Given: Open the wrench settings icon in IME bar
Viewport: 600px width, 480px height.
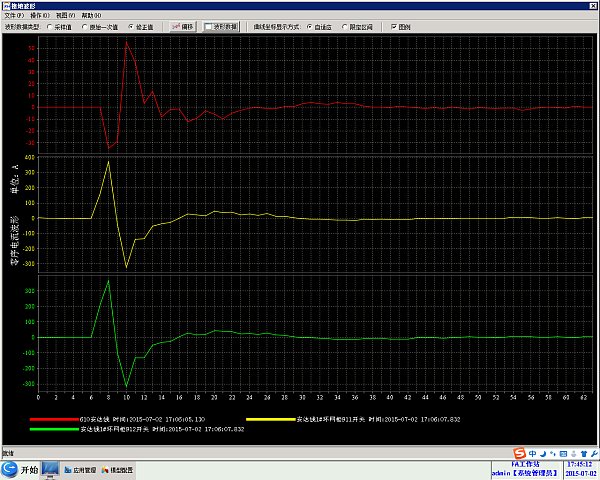Looking at the screenshot, I should pyautogui.click(x=594, y=454).
